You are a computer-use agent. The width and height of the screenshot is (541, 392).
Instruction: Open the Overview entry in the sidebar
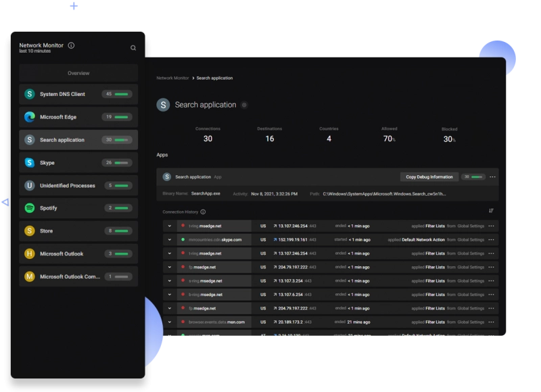[78, 73]
